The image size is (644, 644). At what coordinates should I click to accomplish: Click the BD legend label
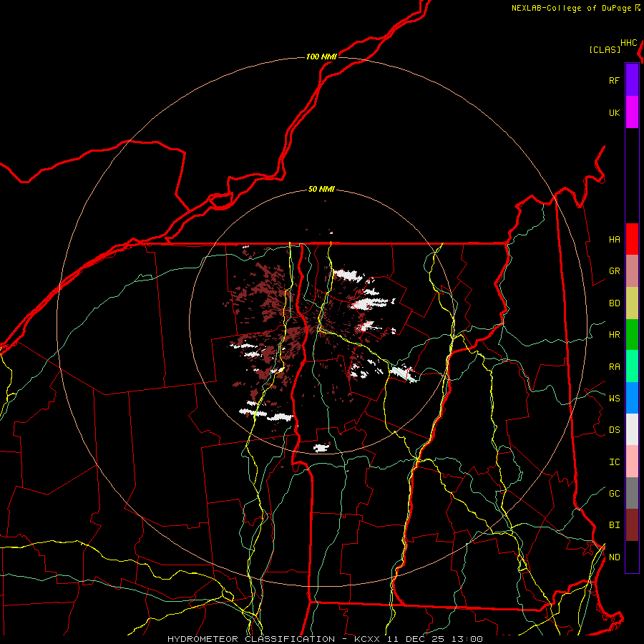click(614, 303)
